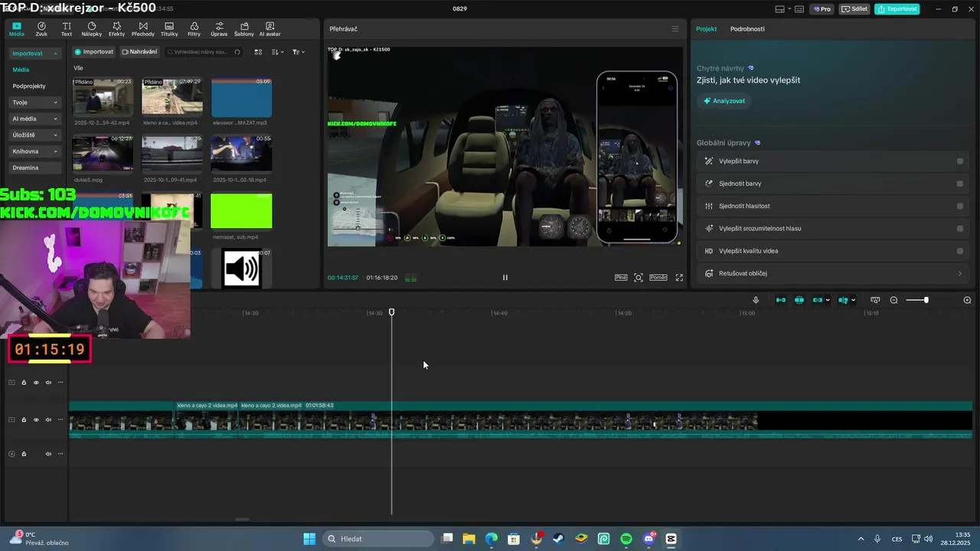The image size is (980, 551).
Task: Toggle lock on the main video track
Action: [24, 420]
